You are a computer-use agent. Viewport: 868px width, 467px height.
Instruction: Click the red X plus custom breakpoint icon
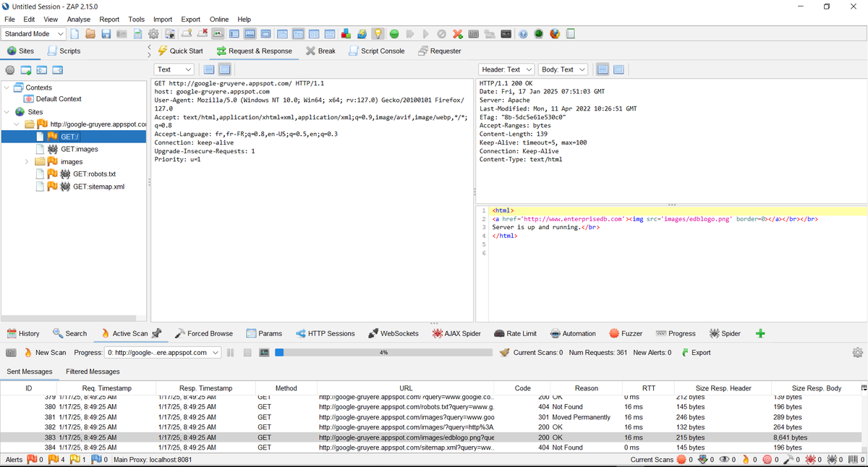point(458,34)
